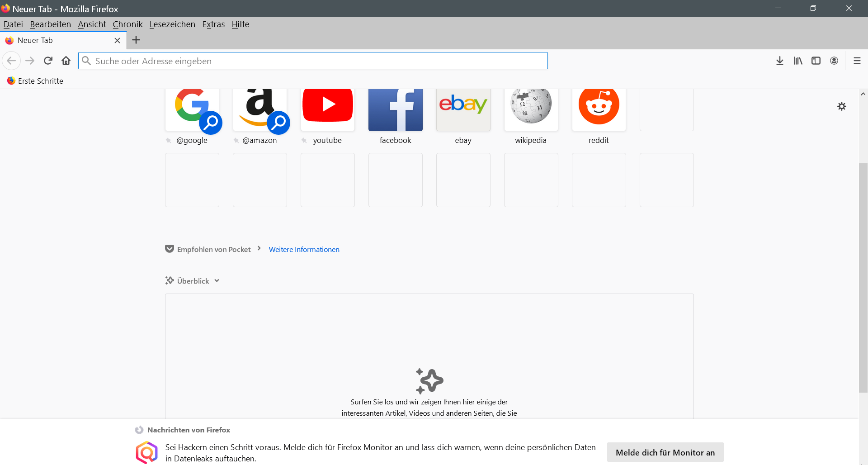Close the Neuer Tab tab

click(117, 40)
